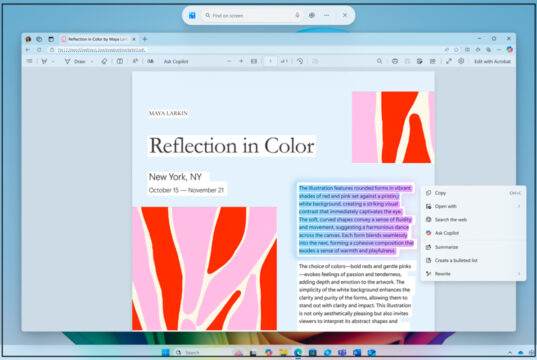This screenshot has height=360, width=537.
Task: Open the text size options
Action: click(x=135, y=61)
